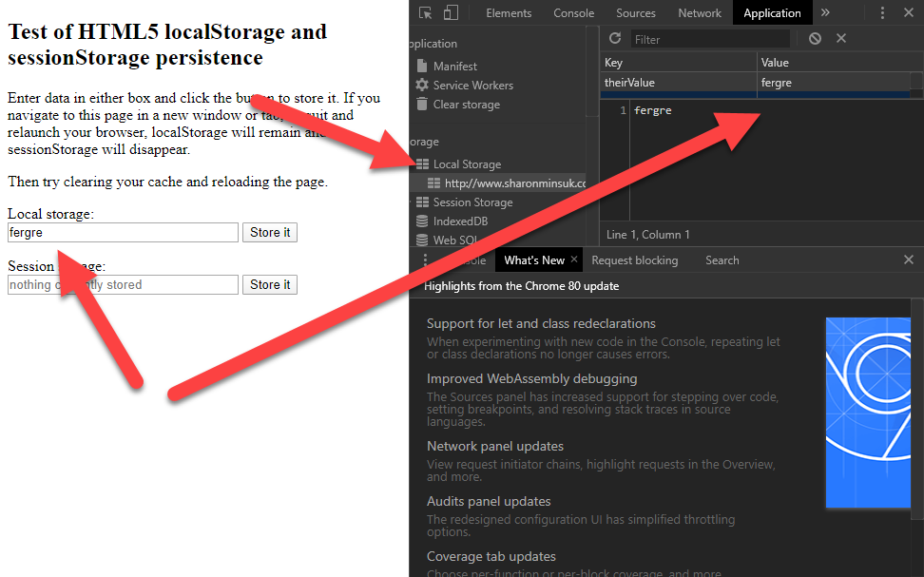924x577 pixels.
Task: Select the Application tab
Action: (x=772, y=13)
